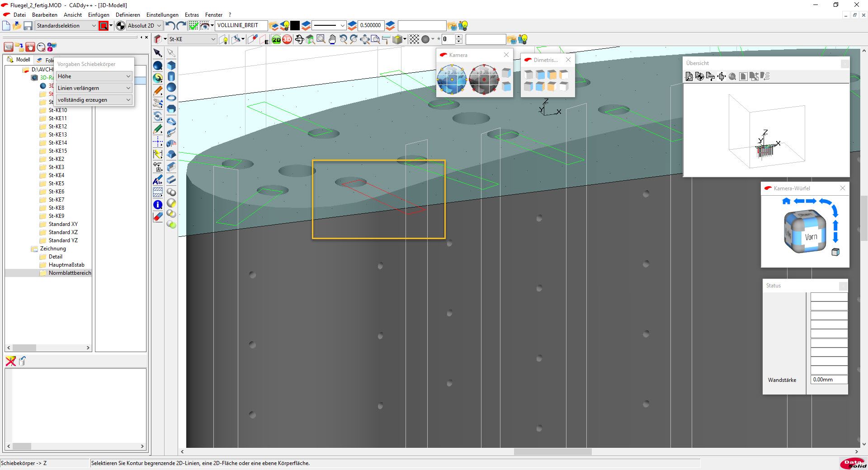
Task: Switch to the Modell tab
Action: 19,60
